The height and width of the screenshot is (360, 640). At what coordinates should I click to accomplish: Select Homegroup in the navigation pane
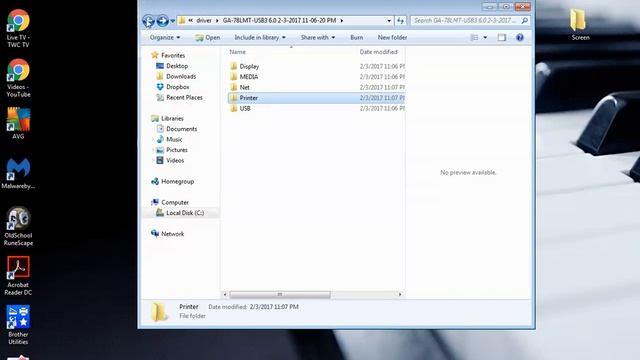click(177, 182)
